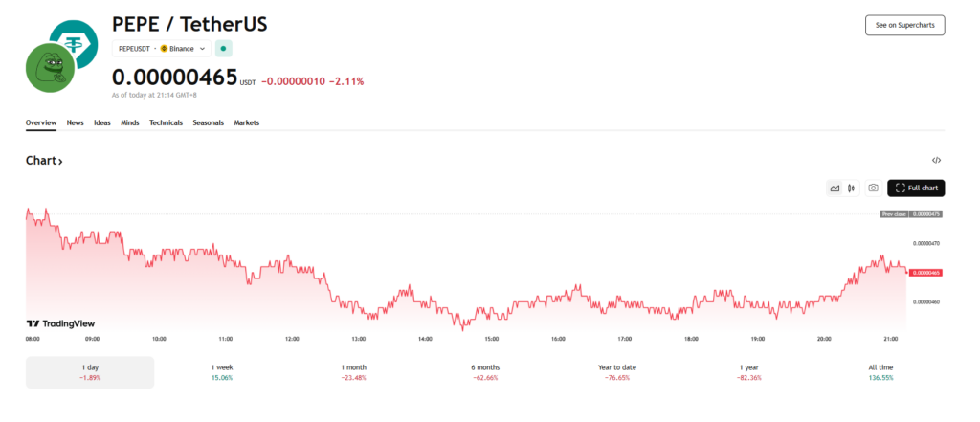Open the News tab
This screenshot has width=980, height=422.
75,122
